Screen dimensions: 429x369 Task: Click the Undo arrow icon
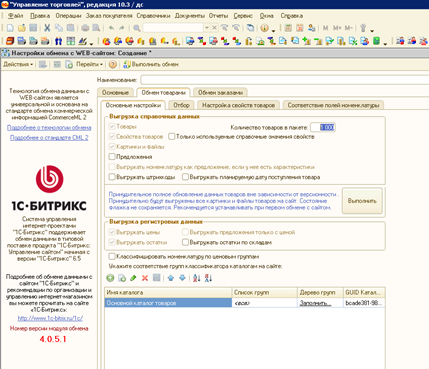pyautogui.click(x=111, y=28)
